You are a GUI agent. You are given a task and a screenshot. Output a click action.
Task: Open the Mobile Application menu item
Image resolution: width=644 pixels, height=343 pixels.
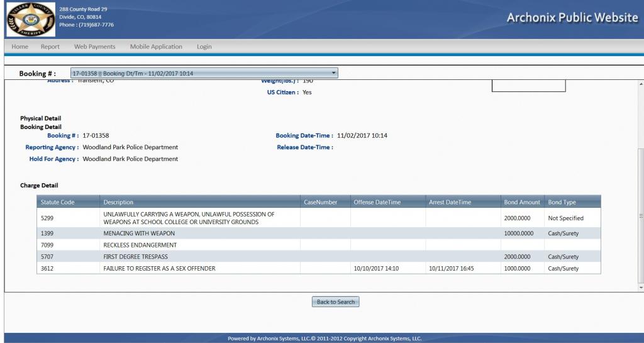pos(156,47)
